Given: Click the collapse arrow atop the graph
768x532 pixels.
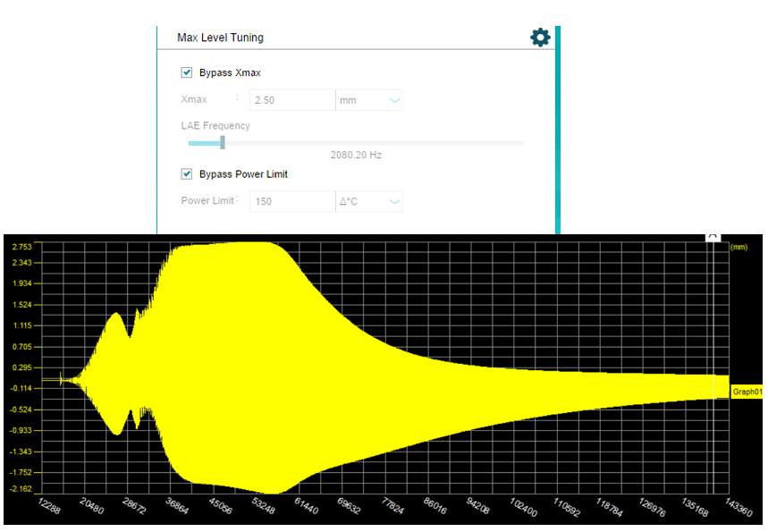Looking at the screenshot, I should pos(713,234).
